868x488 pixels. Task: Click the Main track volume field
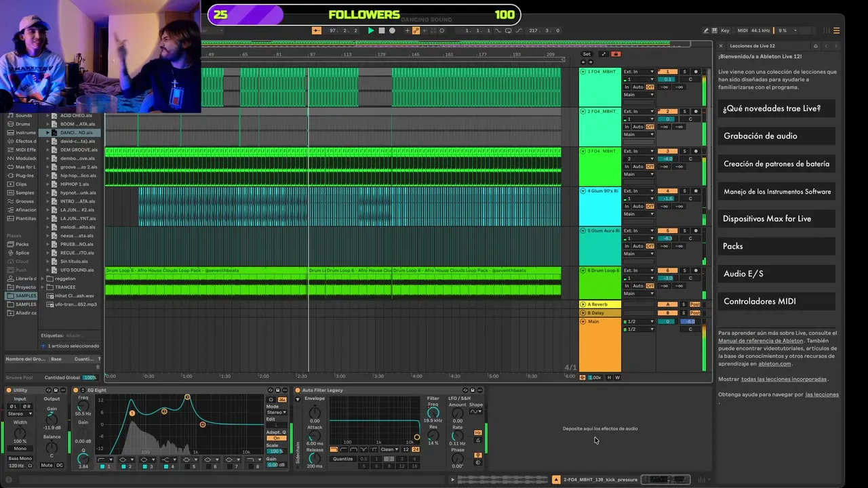pyautogui.click(x=668, y=321)
